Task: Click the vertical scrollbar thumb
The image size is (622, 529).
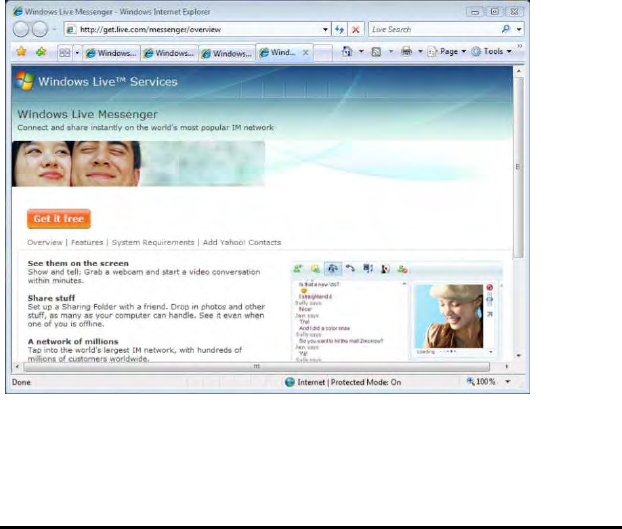Action: pyautogui.click(x=518, y=167)
